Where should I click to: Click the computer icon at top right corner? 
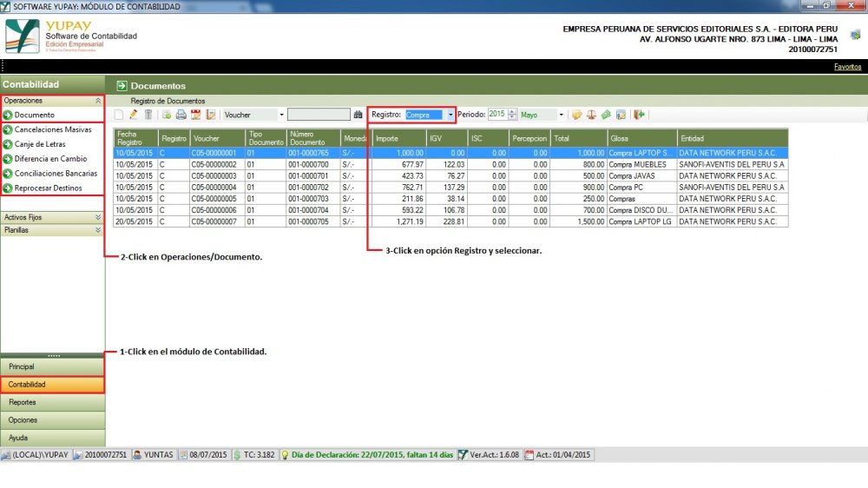[856, 35]
